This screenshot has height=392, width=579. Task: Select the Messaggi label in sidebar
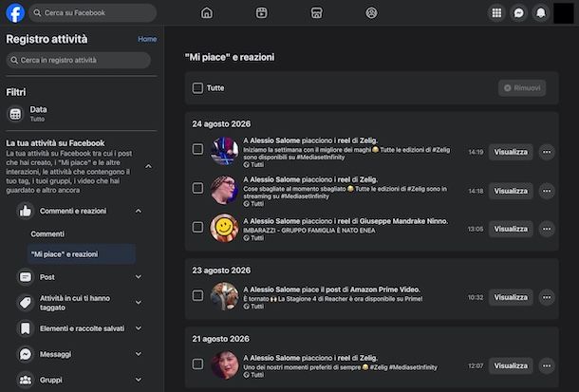pyautogui.click(x=55, y=354)
